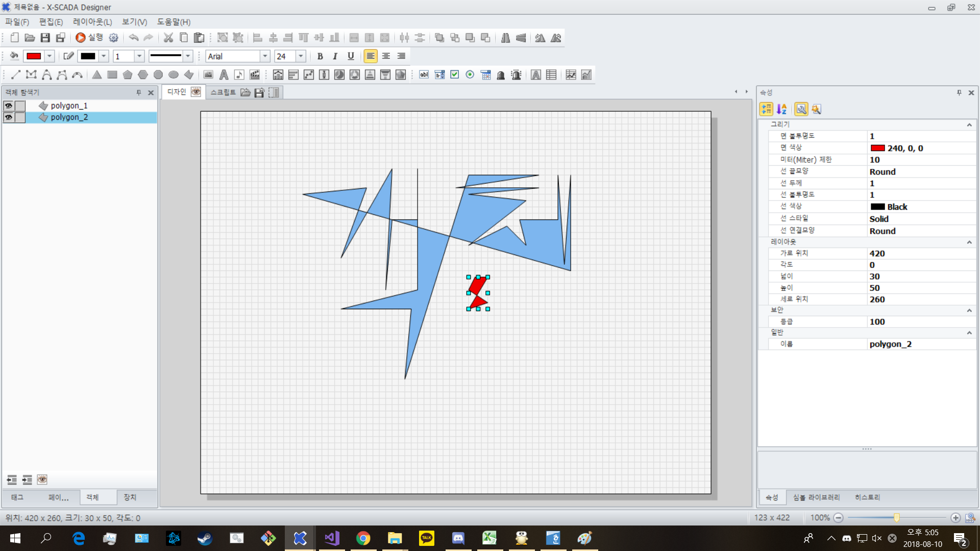Insert the table grid control
980x551 pixels.
click(551, 75)
